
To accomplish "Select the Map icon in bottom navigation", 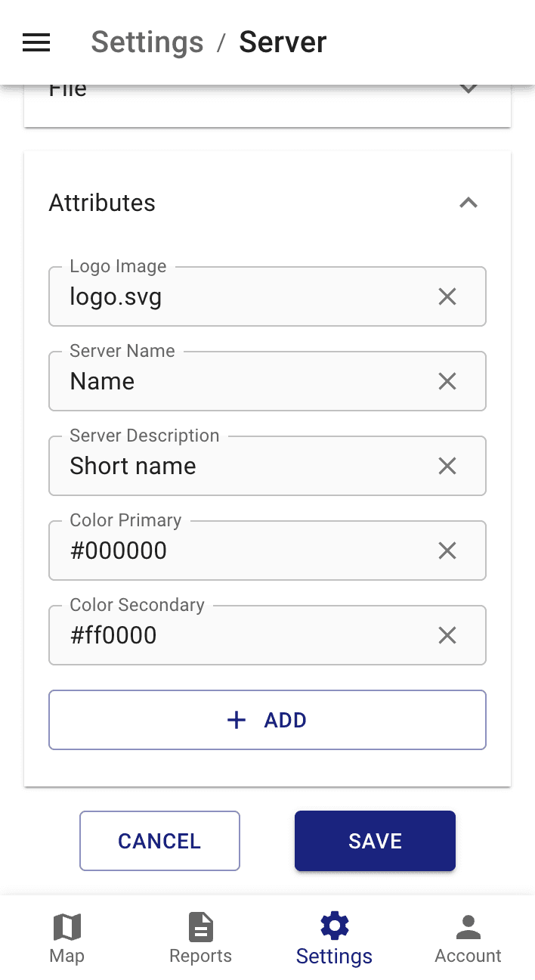I will coord(66,926).
